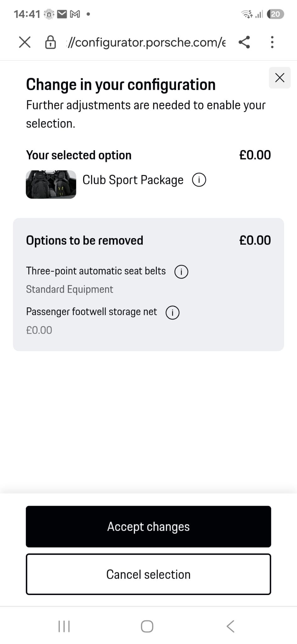297x644 pixels.
Task: Tap the Android home button
Action: (x=147, y=626)
